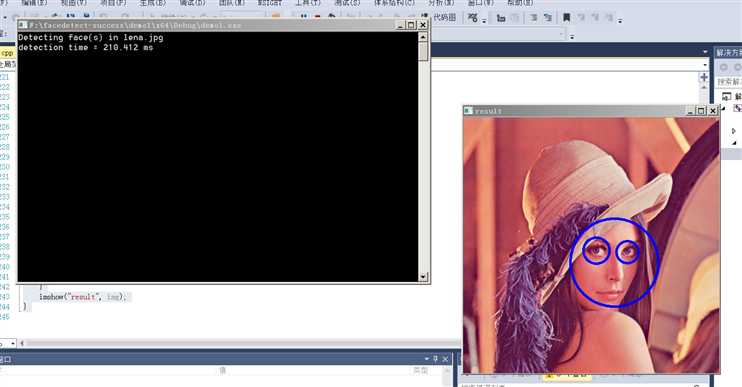Viewport: 742px width, 387px height.
Task: Click Solution Explorer forward navigation icon
Action: point(737,67)
